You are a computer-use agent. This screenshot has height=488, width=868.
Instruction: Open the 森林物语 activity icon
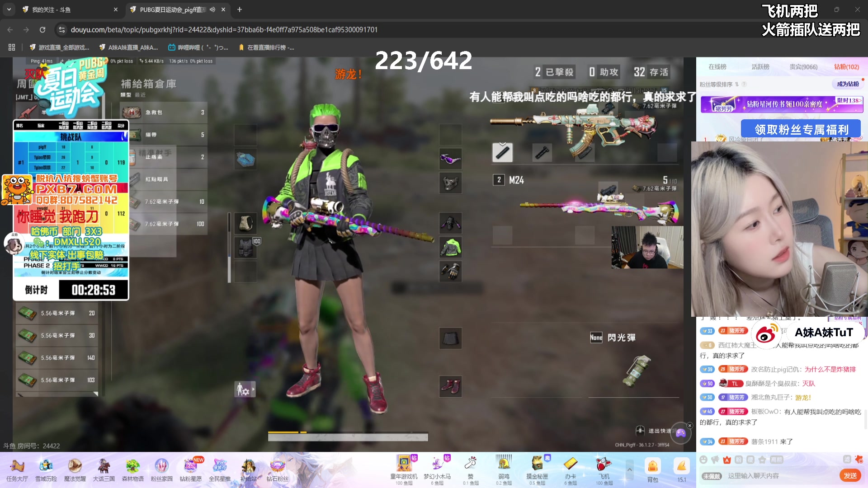pos(133,469)
